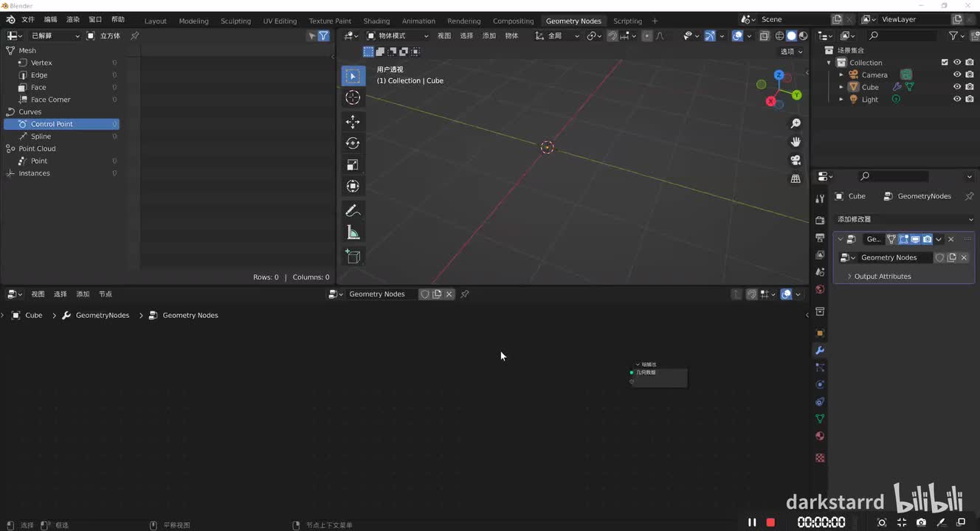Expand the Output Attributes panel
The height and width of the screenshot is (531, 980).
click(882, 277)
